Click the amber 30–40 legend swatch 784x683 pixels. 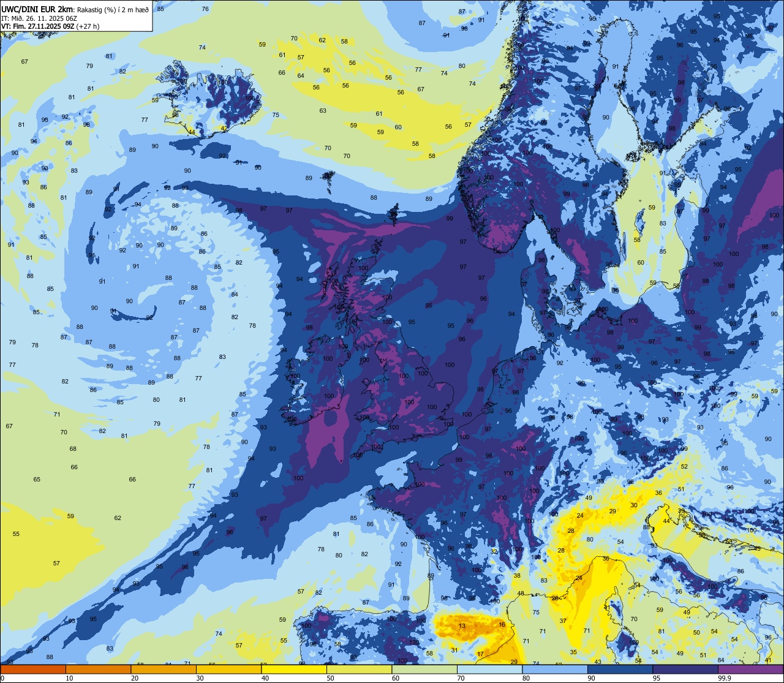pos(228,669)
